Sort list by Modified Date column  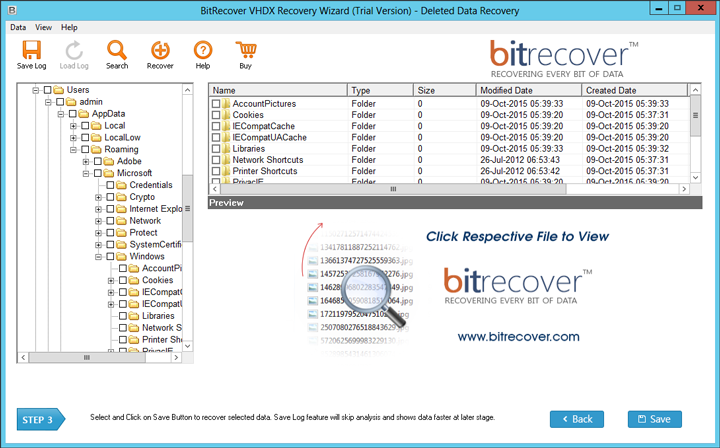pos(529,90)
